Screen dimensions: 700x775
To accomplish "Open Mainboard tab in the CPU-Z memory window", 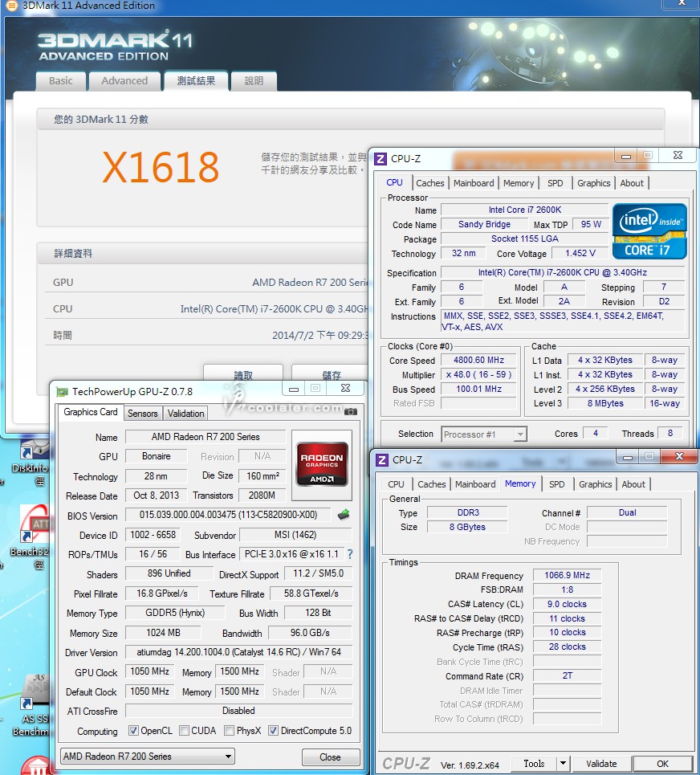I will pos(475,484).
